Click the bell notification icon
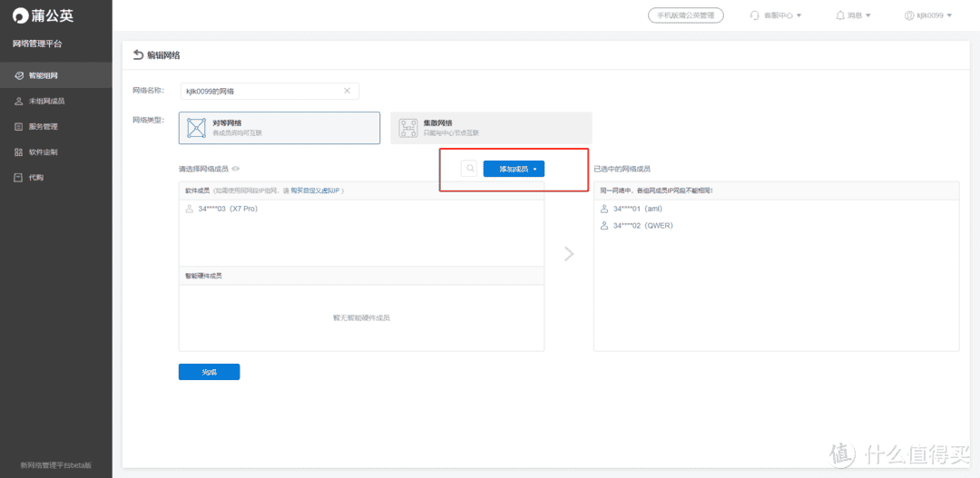The width and height of the screenshot is (980, 478). [839, 15]
